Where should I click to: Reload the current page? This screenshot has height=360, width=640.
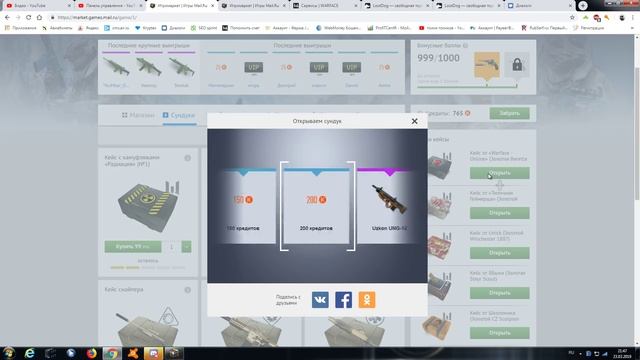tap(28, 18)
